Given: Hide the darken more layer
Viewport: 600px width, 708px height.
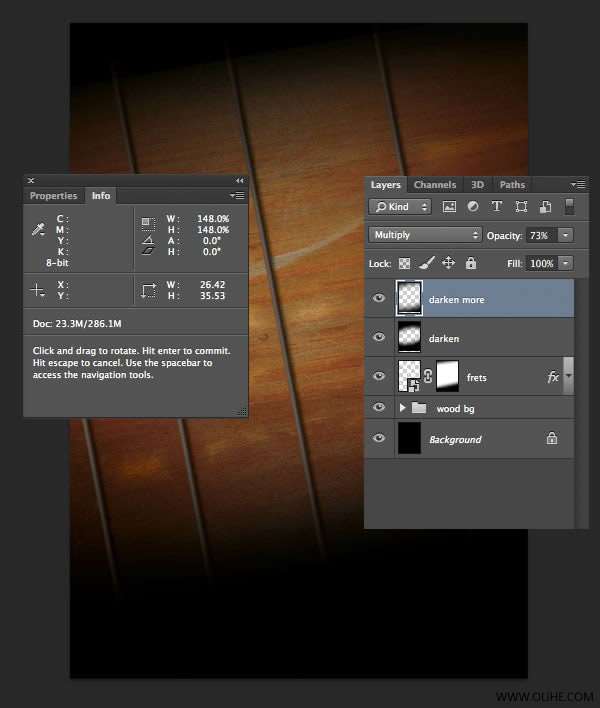Looking at the screenshot, I should click(379, 298).
